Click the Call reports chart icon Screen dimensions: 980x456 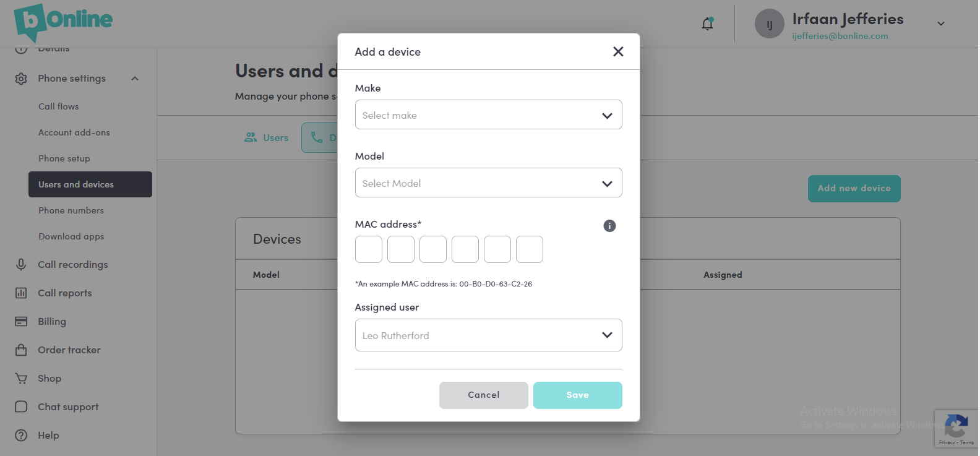(x=21, y=293)
